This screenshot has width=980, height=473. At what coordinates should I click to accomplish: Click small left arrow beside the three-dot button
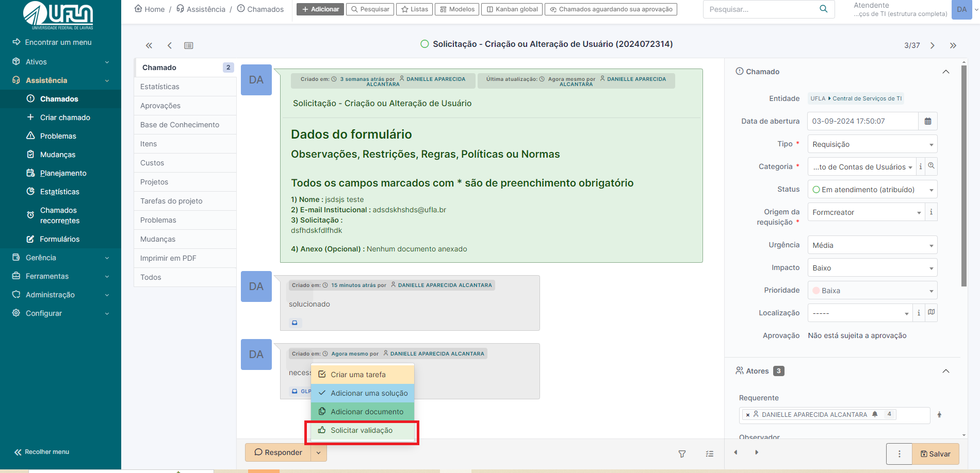coord(736,452)
